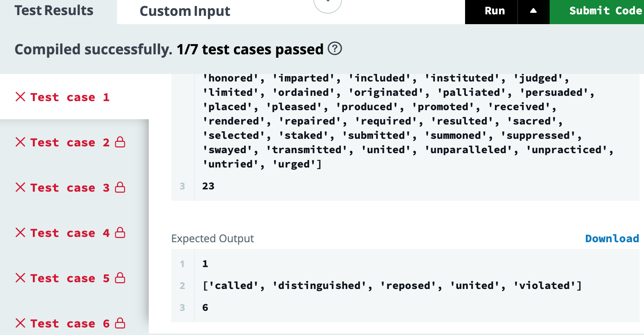This screenshot has width=644, height=335.
Task: Click the lock icon on Test case 5
Action: coord(120,278)
